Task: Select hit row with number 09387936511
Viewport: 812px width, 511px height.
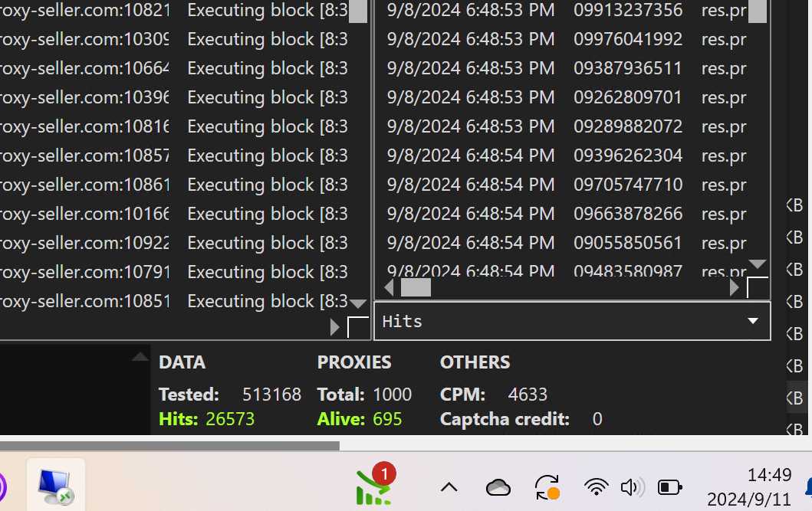Action: pos(567,67)
